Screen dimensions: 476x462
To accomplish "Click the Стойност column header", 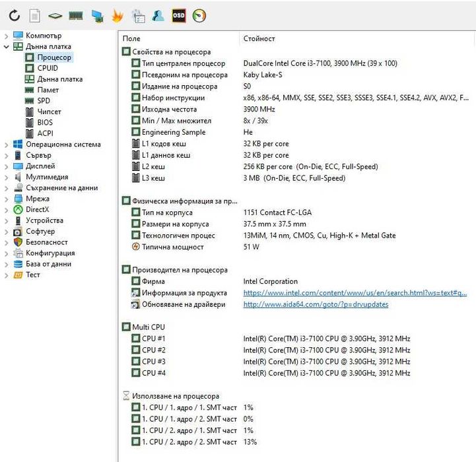I will click(x=259, y=38).
